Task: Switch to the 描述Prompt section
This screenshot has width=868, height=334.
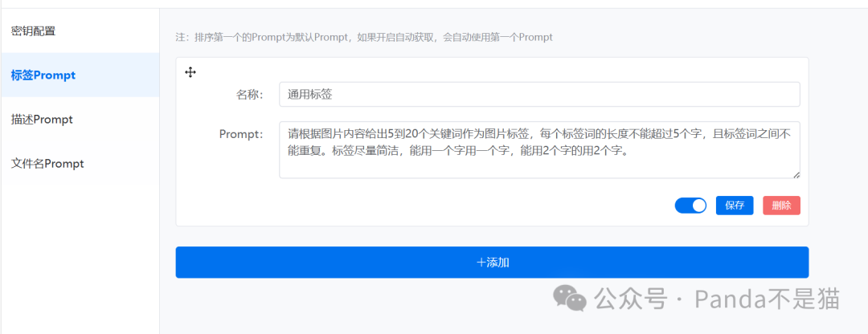Action: tap(80, 120)
